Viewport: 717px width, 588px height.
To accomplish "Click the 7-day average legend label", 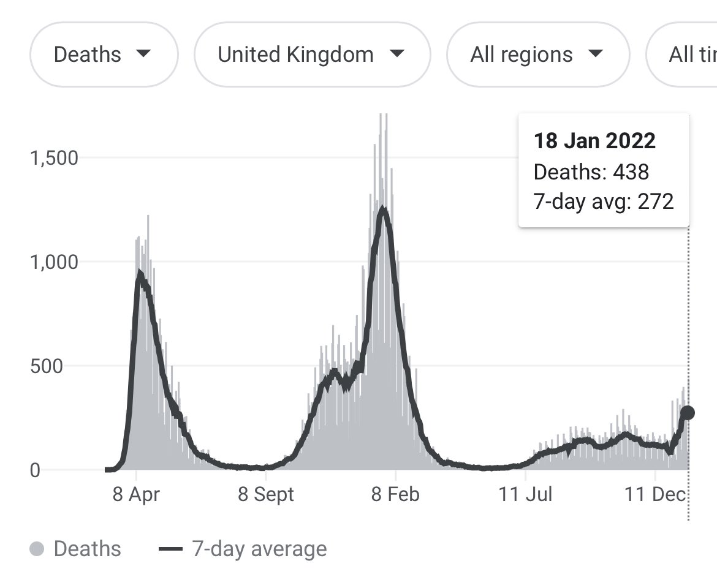I will click(x=259, y=549).
